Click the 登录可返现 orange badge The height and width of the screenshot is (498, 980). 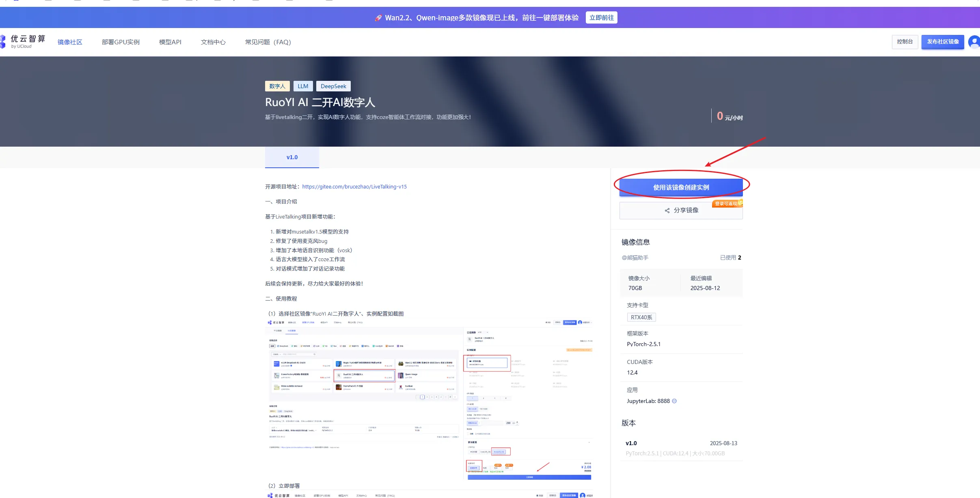[x=727, y=204]
